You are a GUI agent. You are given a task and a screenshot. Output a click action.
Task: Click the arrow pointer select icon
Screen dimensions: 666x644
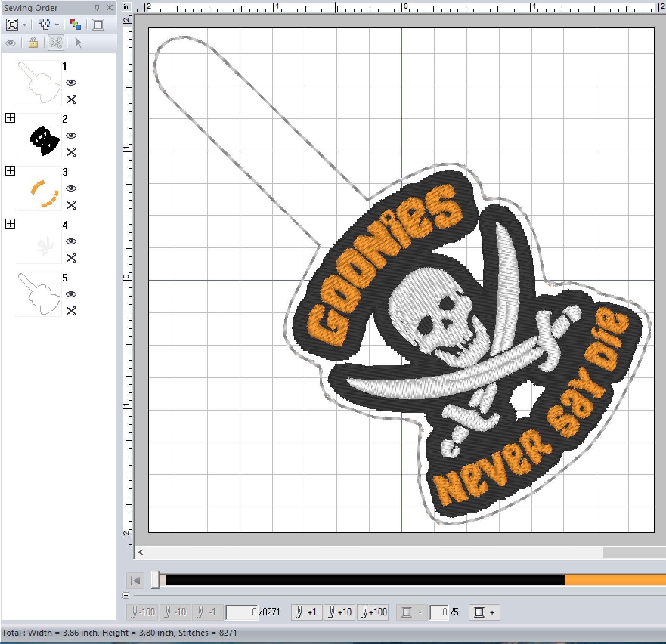tap(78, 43)
